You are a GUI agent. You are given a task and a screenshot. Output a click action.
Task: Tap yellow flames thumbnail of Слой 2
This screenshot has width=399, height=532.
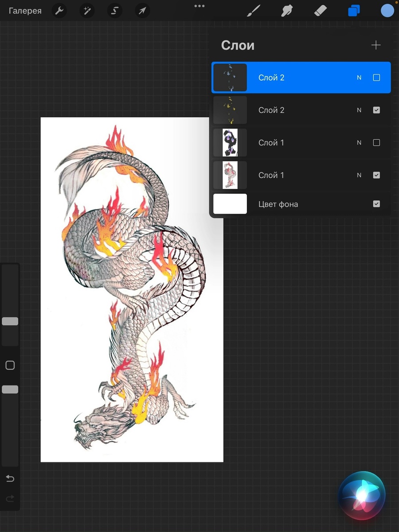coord(230,110)
